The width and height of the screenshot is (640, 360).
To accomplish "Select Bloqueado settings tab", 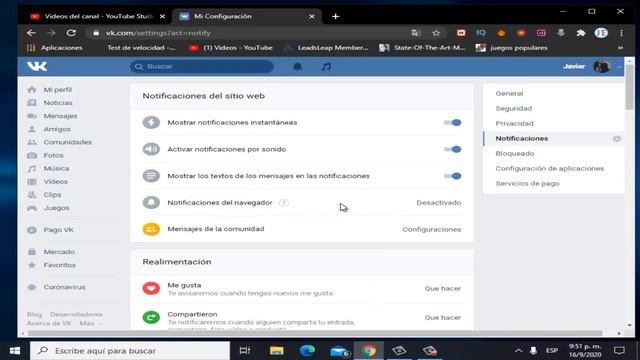I will point(515,153).
